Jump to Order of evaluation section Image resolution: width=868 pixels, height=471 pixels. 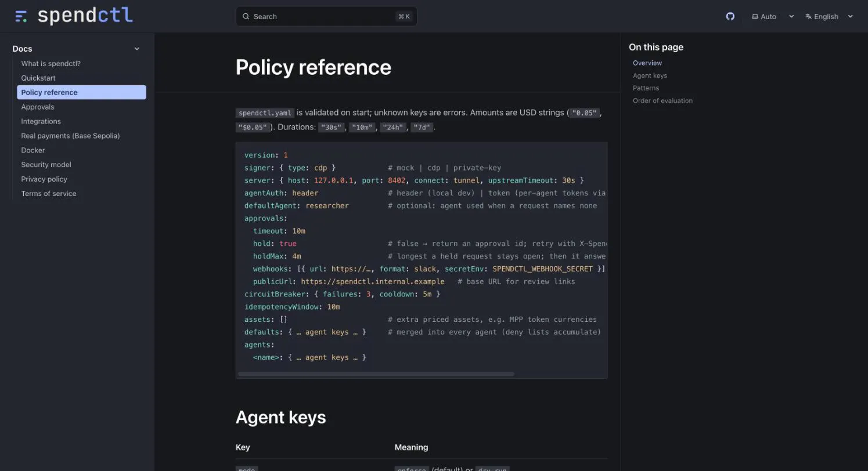[662, 100]
